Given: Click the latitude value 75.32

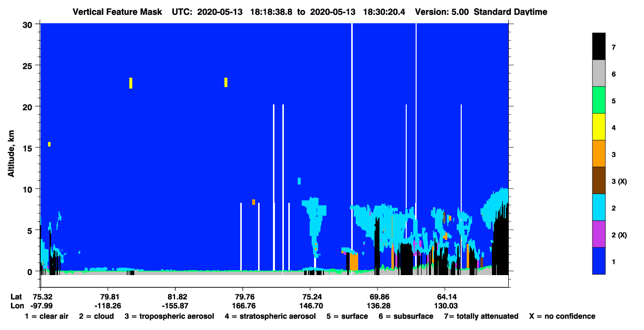Looking at the screenshot, I should click(x=42, y=297).
